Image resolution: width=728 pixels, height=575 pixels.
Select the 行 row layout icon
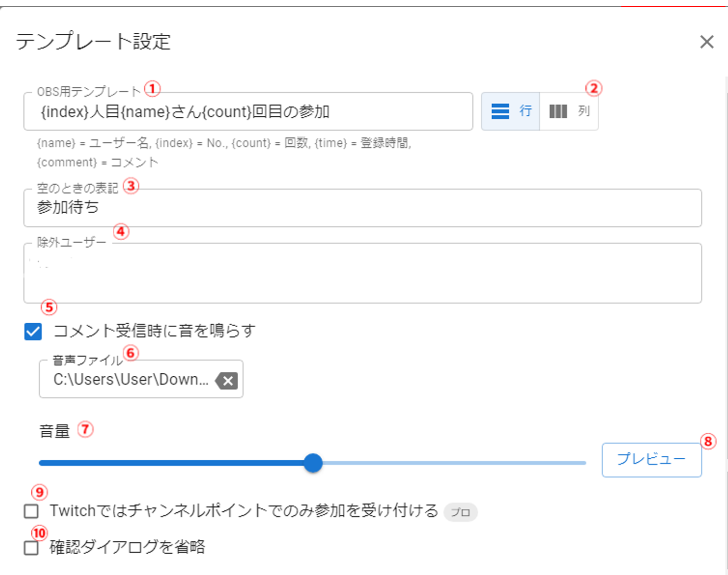[500, 111]
